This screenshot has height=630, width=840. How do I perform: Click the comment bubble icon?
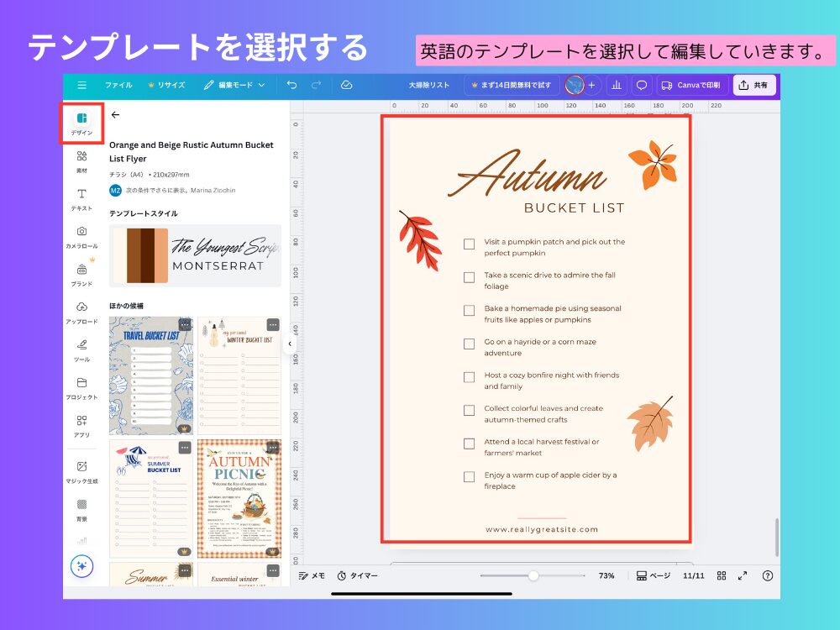tap(642, 86)
